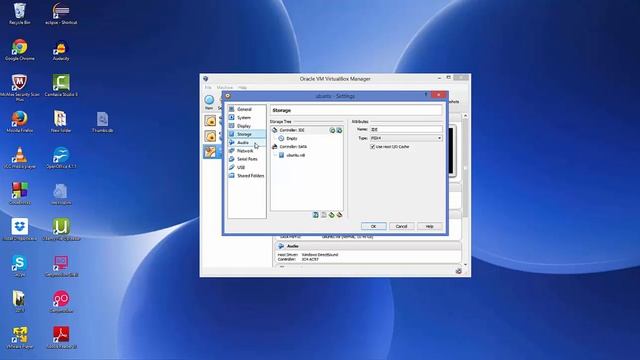Click VM preview thumbnail in Manager

(x=452, y=151)
